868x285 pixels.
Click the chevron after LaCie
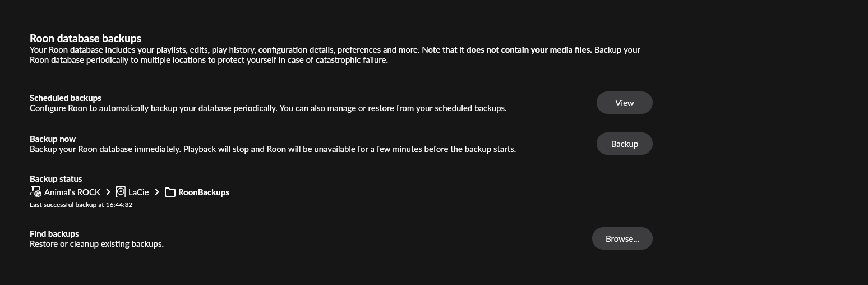pyautogui.click(x=157, y=192)
